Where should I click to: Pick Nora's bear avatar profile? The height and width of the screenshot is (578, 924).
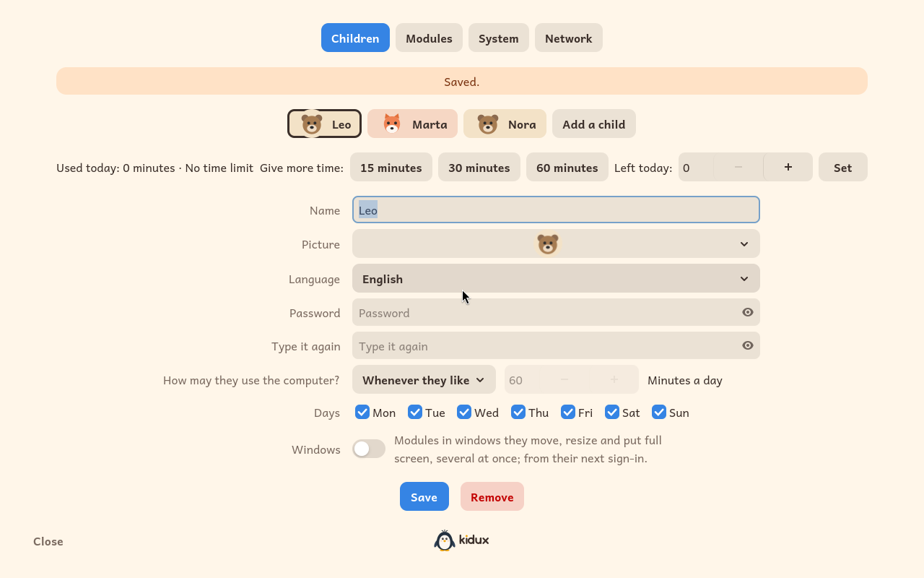(505, 124)
